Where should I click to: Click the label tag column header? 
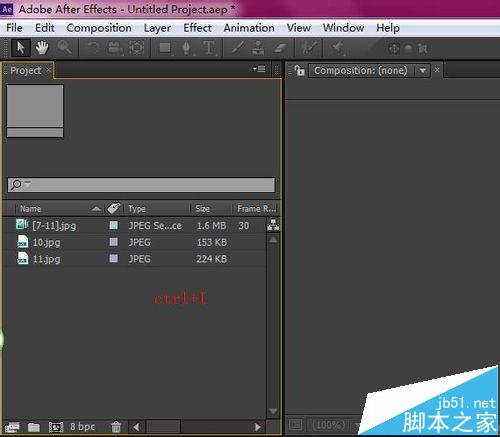click(x=113, y=208)
